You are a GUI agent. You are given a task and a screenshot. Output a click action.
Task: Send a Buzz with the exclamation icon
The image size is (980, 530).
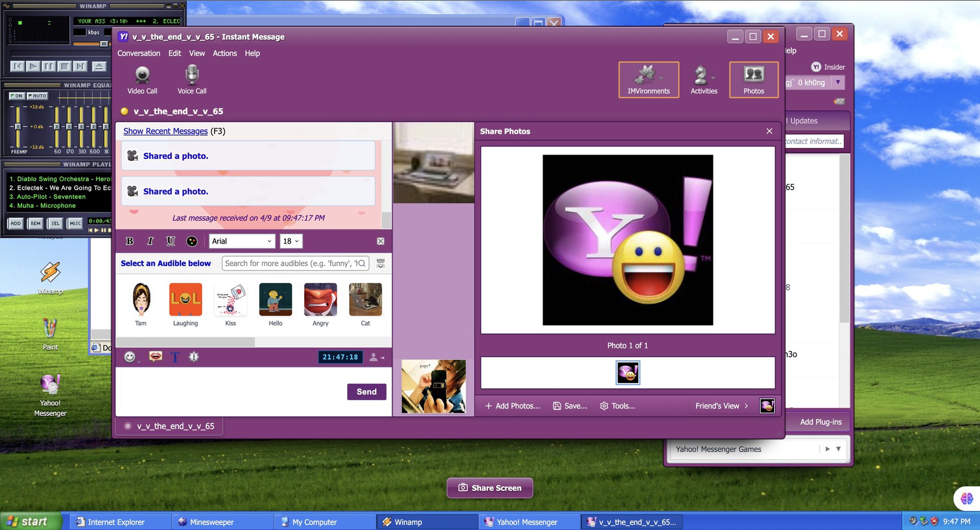coord(194,357)
